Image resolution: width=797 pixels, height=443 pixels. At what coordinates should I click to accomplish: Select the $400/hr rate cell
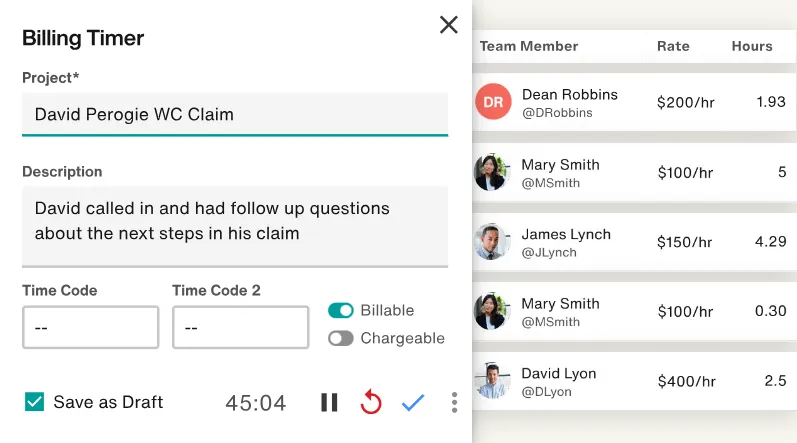(687, 382)
